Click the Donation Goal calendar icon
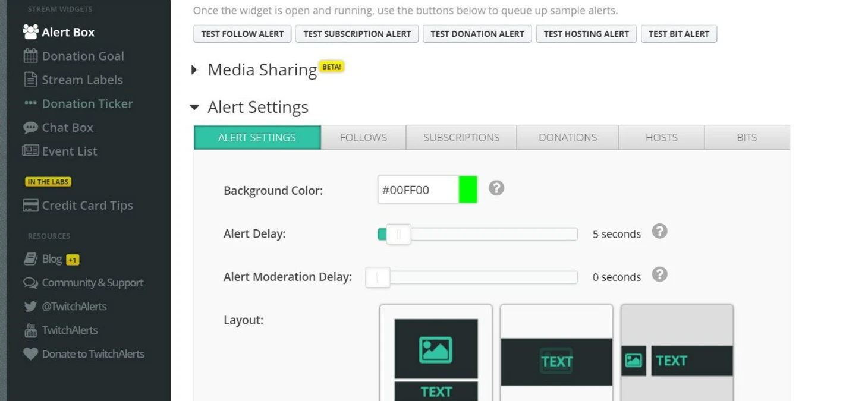868x401 pixels. [30, 56]
